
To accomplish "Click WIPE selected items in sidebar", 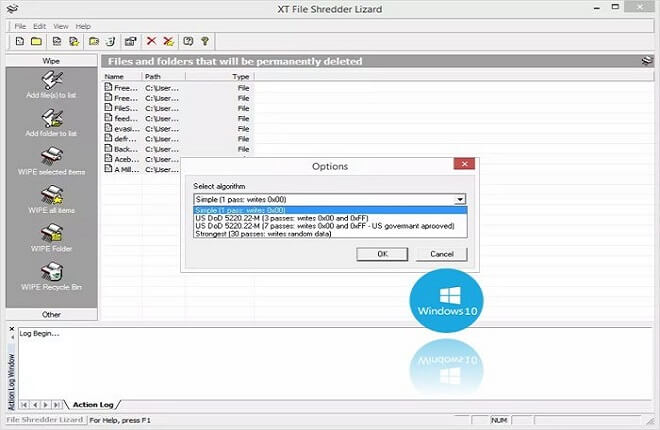I will 51,161.
